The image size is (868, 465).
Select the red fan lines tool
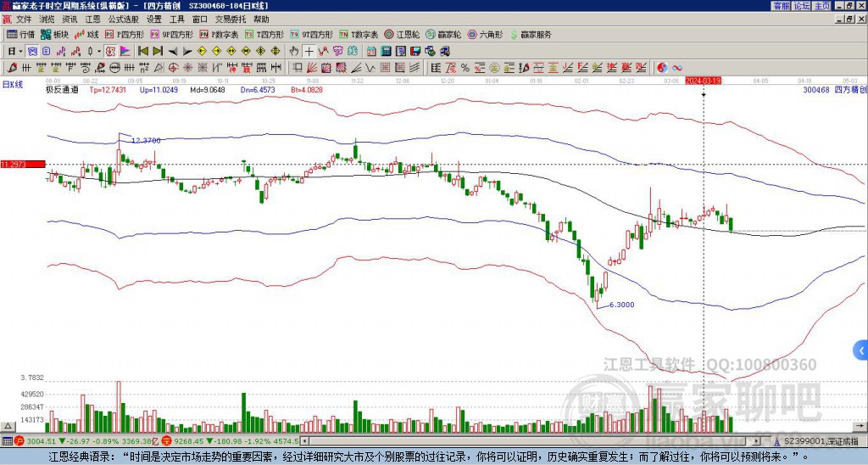tap(312, 68)
